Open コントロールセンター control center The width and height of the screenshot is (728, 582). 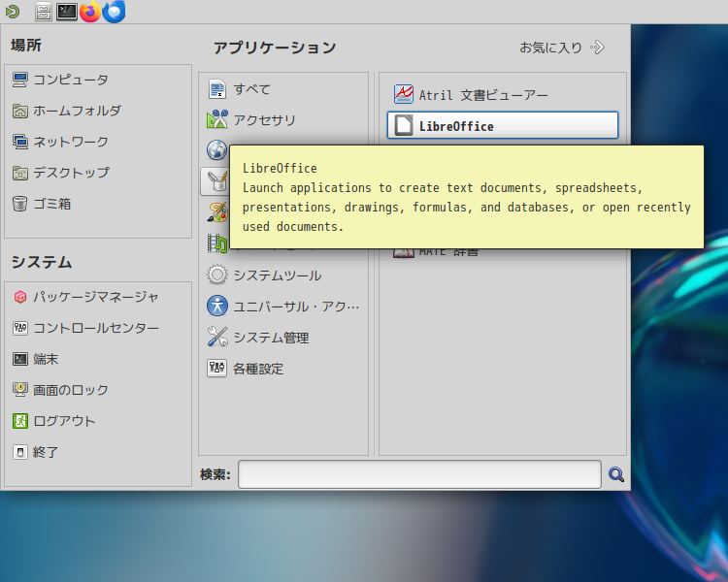pyautogui.click(x=85, y=328)
